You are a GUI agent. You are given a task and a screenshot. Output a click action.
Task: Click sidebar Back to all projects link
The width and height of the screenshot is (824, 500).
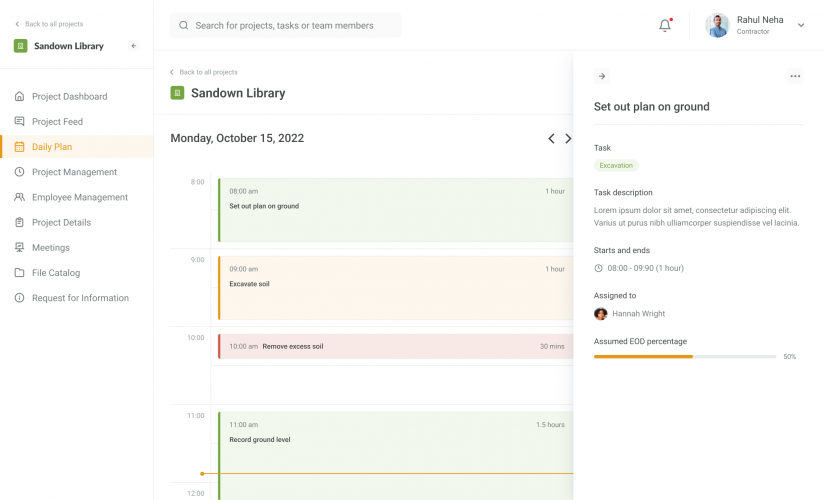(x=49, y=24)
